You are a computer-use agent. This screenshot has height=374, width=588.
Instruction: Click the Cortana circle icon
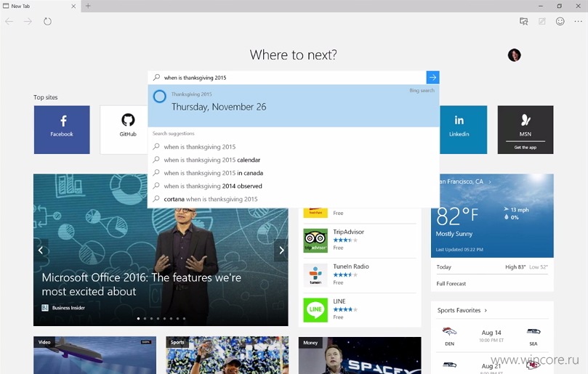159,97
